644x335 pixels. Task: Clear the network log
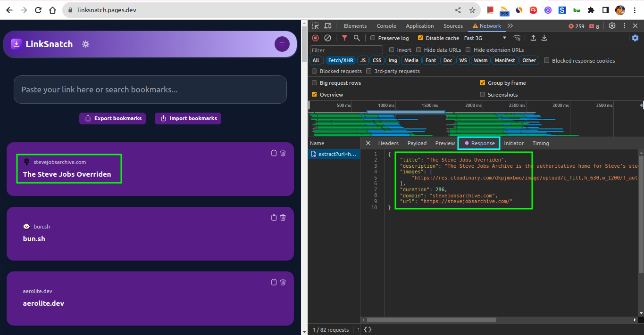point(327,38)
